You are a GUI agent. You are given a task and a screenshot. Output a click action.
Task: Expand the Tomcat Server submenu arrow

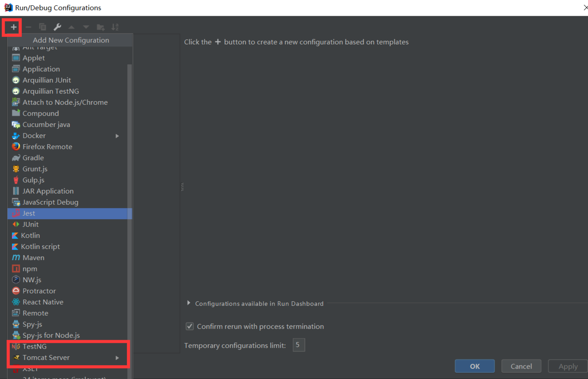[117, 358]
